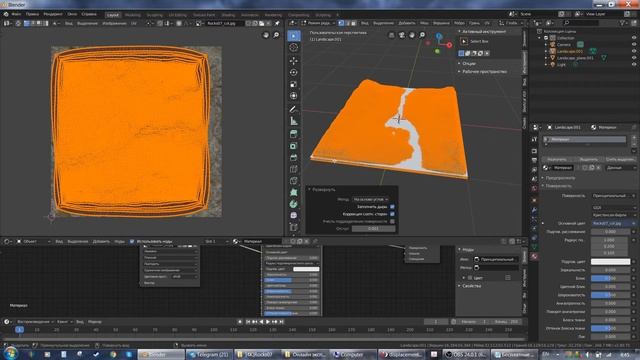
Task: Click the Deselect button in material properties
Action: pyautogui.click(x=620, y=159)
